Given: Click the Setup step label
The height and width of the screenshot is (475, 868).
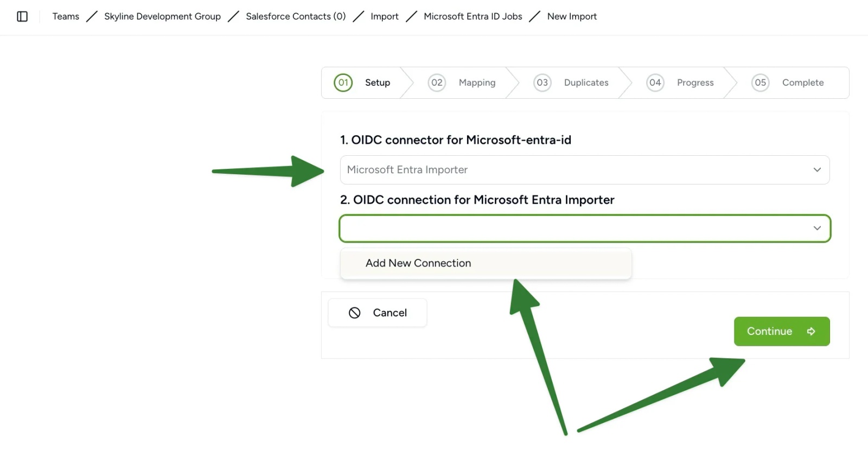Looking at the screenshot, I should coord(377,83).
